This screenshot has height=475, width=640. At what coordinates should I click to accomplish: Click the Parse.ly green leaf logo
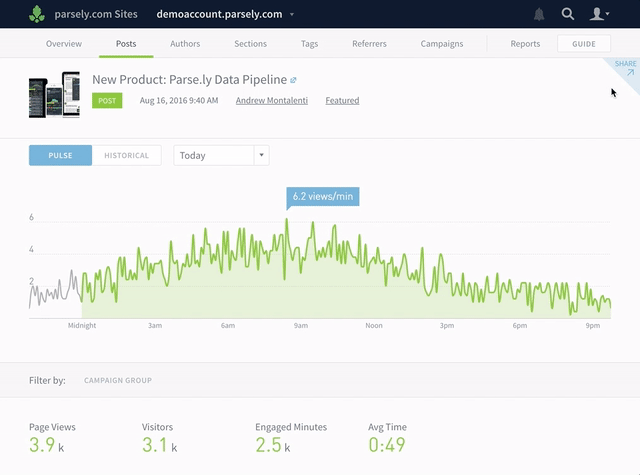(x=38, y=14)
